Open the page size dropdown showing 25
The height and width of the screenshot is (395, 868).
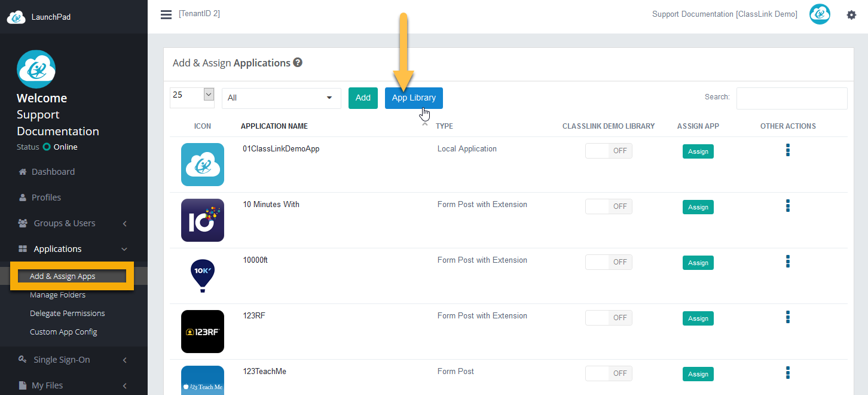pos(192,95)
